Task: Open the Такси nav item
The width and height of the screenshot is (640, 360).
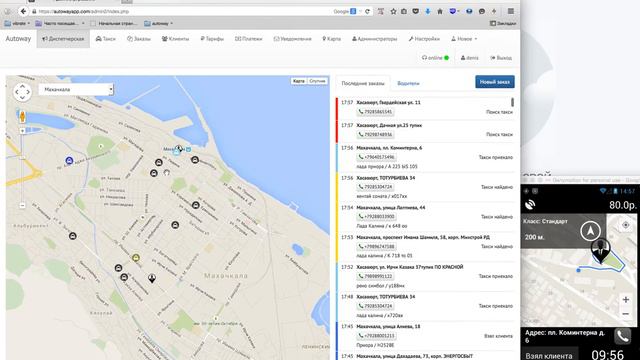Action: point(106,39)
